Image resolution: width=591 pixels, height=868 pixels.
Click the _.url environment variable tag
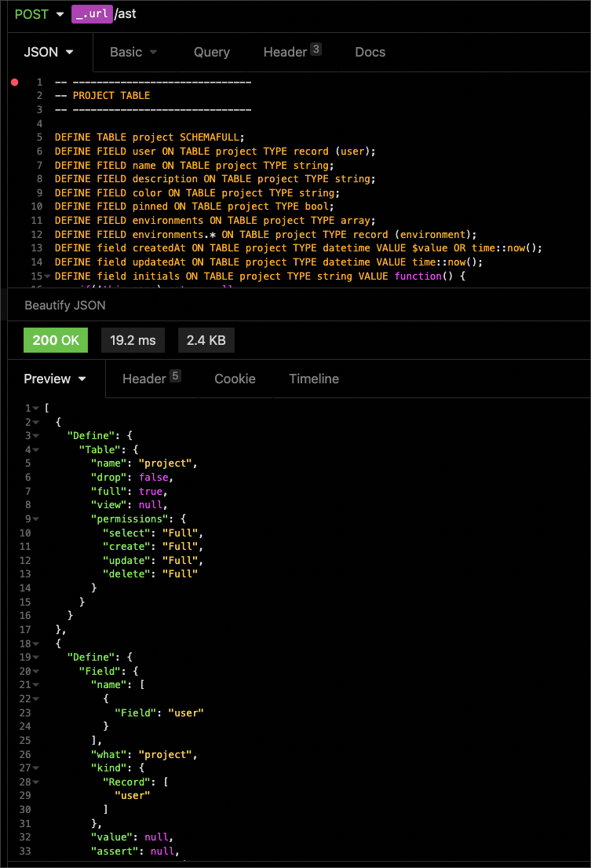92,14
